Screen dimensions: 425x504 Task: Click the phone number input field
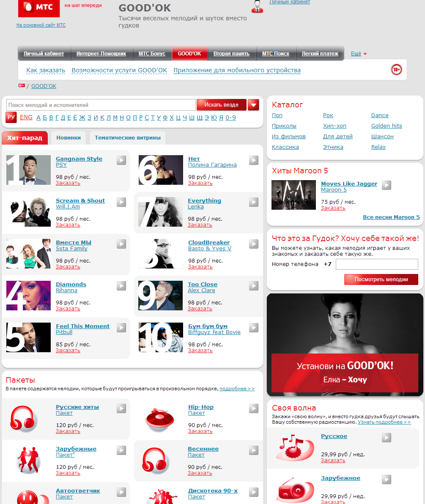(376, 264)
